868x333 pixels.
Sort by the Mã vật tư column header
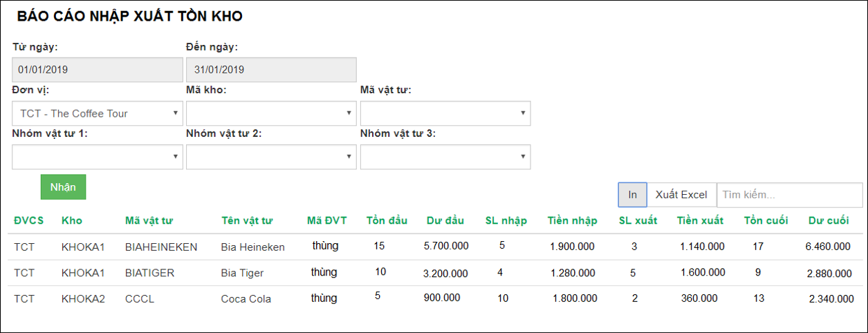click(149, 221)
